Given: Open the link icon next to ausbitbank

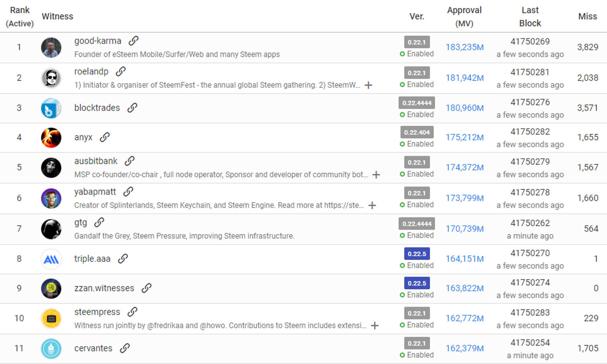Looking at the screenshot, I should 129,161.
